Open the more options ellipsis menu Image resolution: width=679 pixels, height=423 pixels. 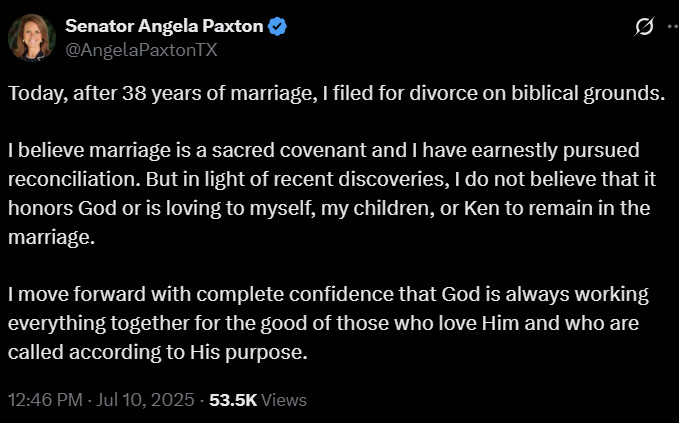point(673,27)
